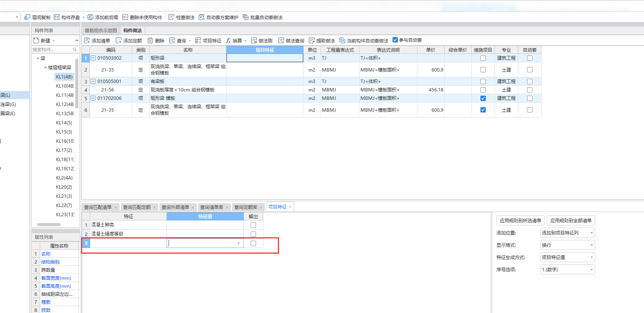Viewport: 644px width, 313px height.
Task: Select component KL1(4B) in the tree
Action: pos(64,77)
